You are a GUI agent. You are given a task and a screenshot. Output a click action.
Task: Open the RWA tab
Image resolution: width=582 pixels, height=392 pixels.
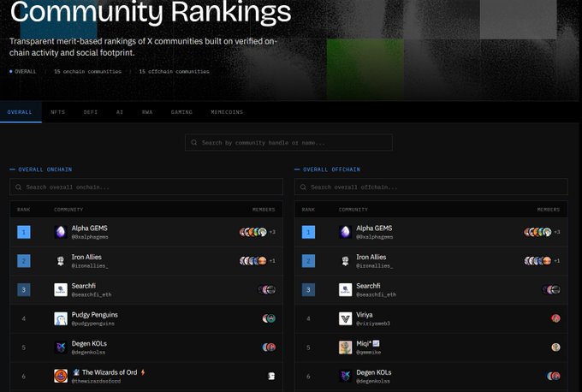tap(147, 112)
